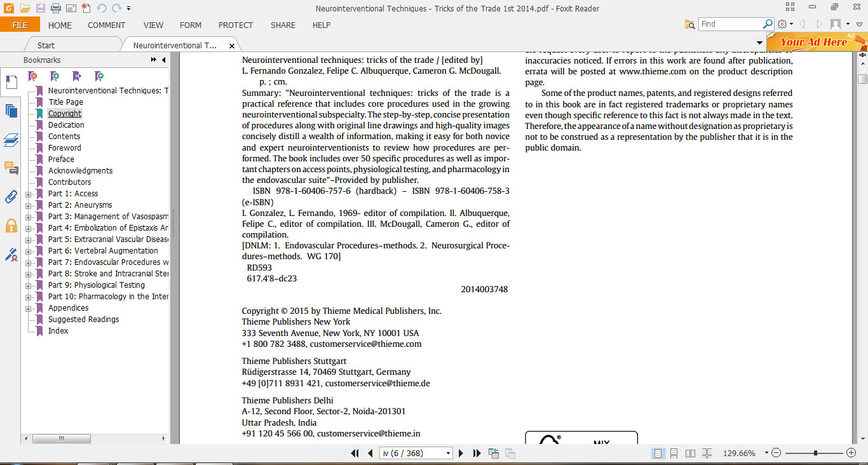Image resolution: width=868 pixels, height=465 pixels.
Task: Open the dropdown arrow beside the gear
Action: coord(792,24)
